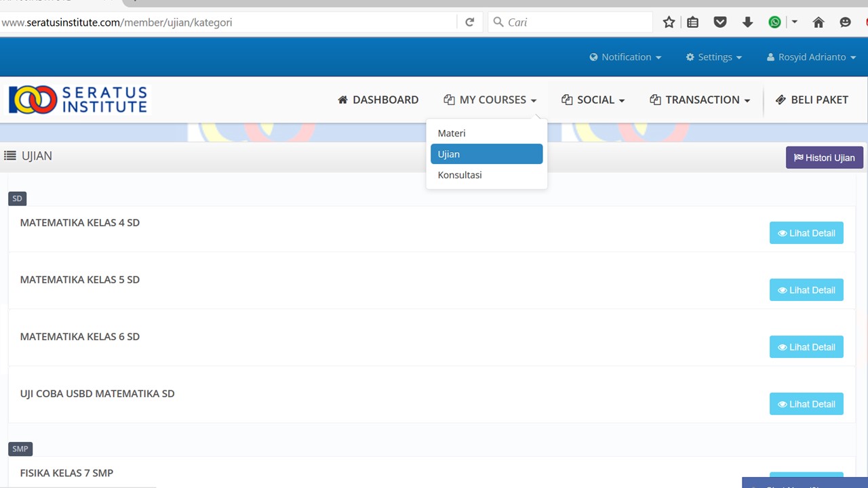The image size is (868, 488).
Task: Click MATEMATIKA KELAS 6 SD title
Action: coord(80,336)
